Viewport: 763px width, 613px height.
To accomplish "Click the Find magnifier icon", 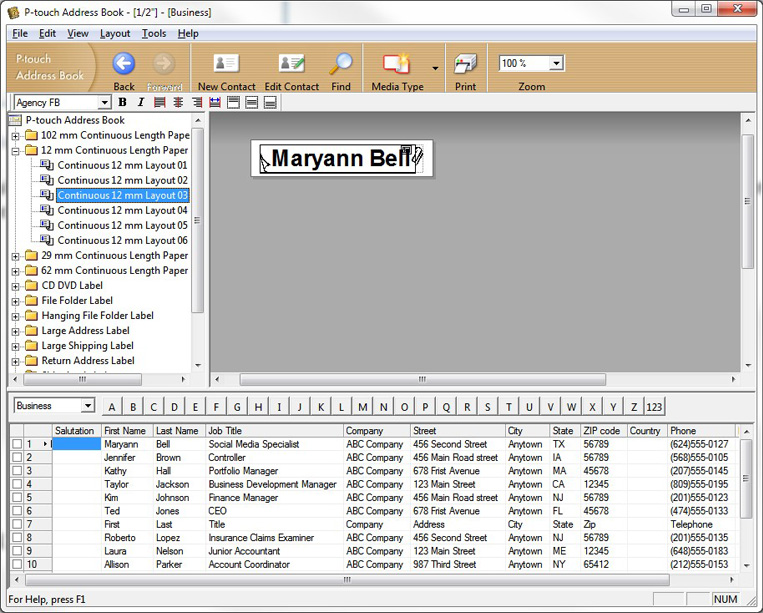I will [x=341, y=66].
